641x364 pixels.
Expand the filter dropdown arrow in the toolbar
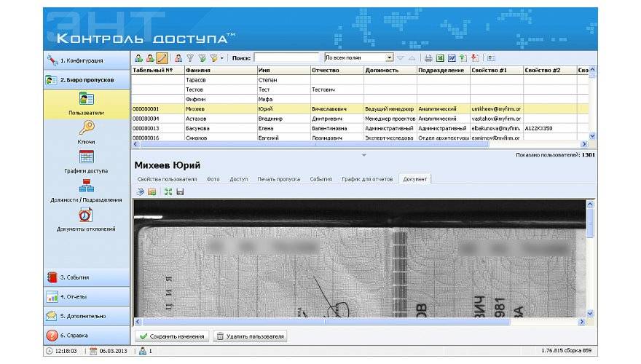(x=221, y=58)
